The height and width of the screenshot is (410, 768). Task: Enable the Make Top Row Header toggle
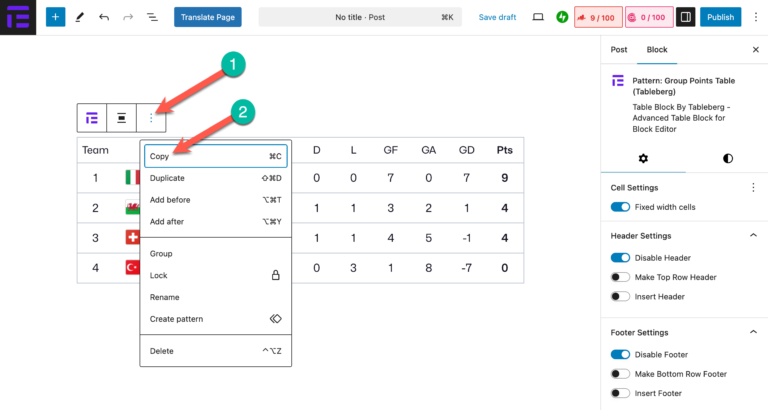click(x=620, y=277)
